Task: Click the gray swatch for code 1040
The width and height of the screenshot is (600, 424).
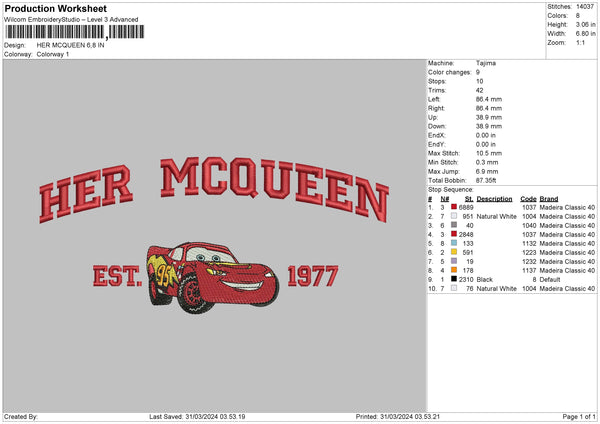Action: click(x=454, y=225)
